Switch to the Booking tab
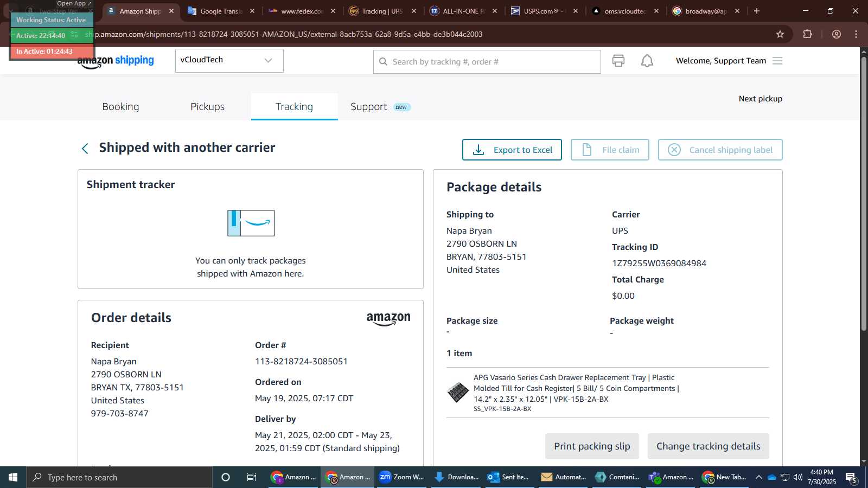The image size is (868, 488). tap(120, 107)
